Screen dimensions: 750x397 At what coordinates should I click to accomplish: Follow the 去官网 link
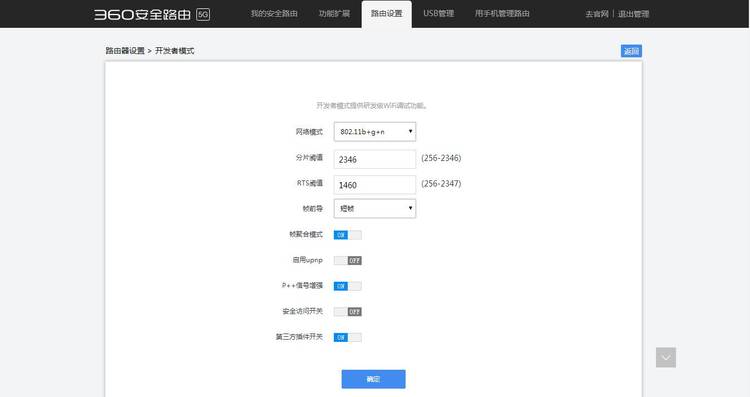pos(596,14)
